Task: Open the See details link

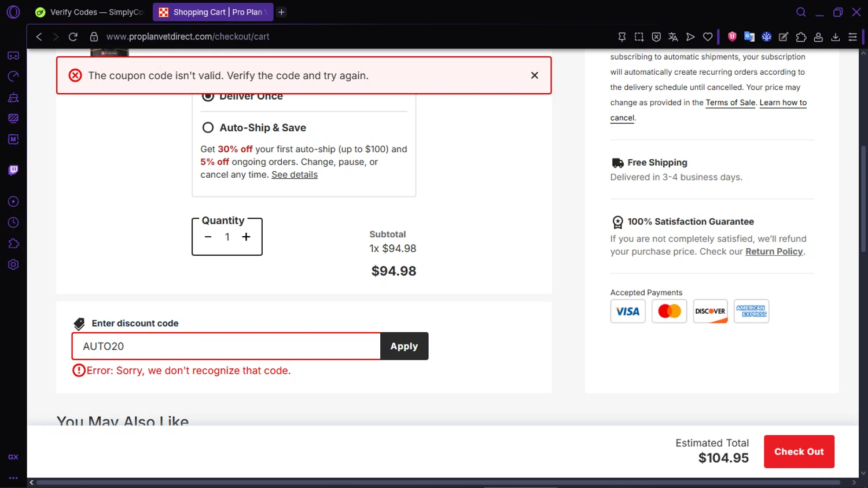Action: [295, 174]
